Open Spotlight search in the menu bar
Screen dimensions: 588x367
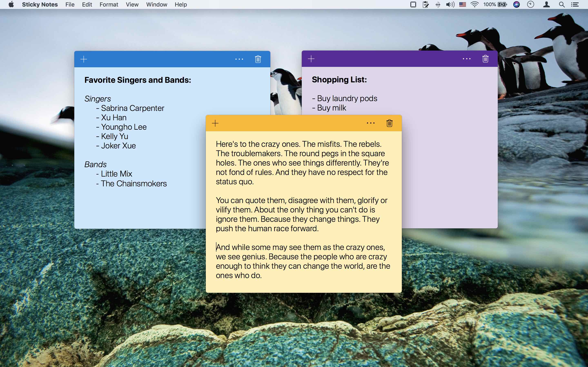click(x=561, y=5)
